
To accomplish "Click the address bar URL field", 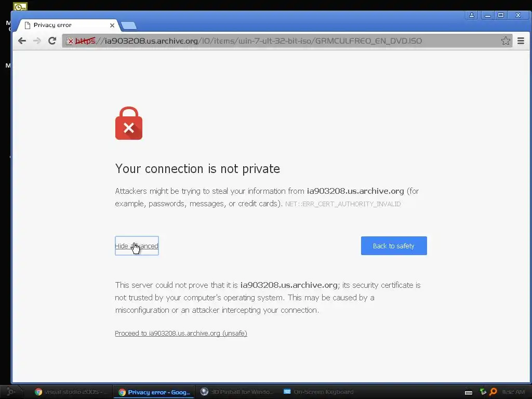I will (x=287, y=41).
